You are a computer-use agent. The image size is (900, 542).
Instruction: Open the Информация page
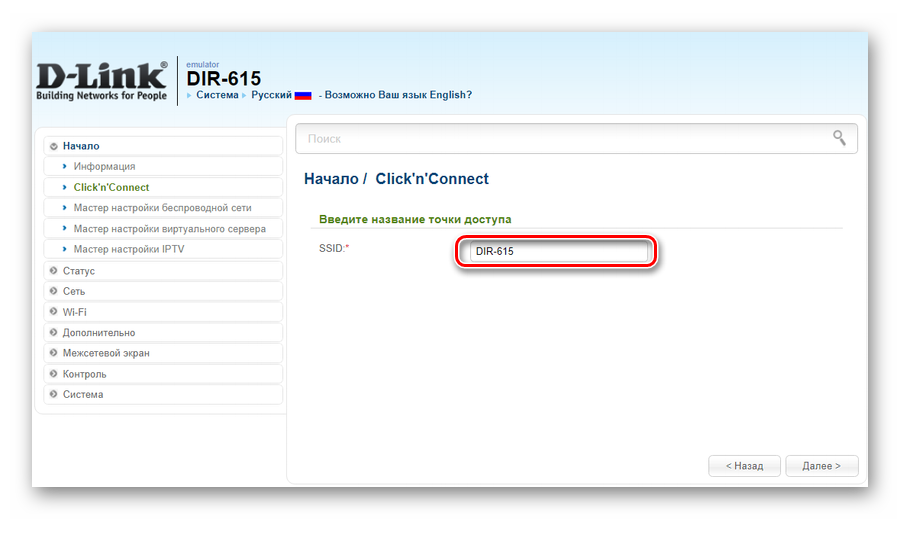[x=104, y=166]
